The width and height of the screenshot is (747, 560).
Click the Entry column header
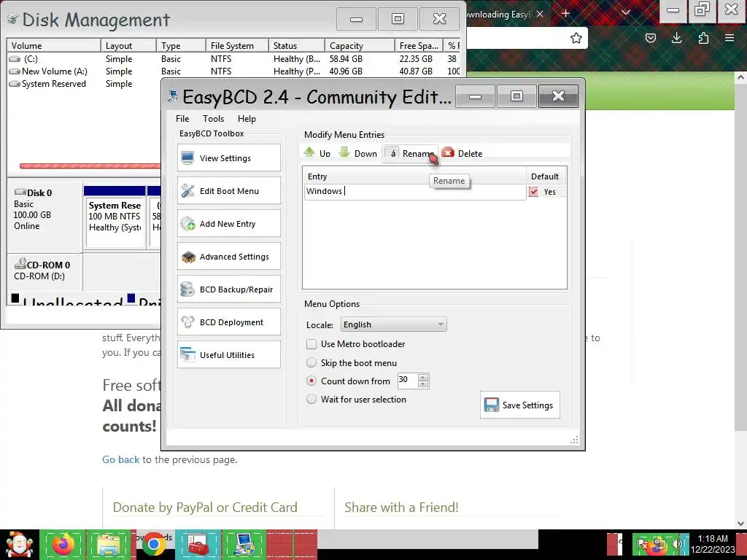point(414,176)
